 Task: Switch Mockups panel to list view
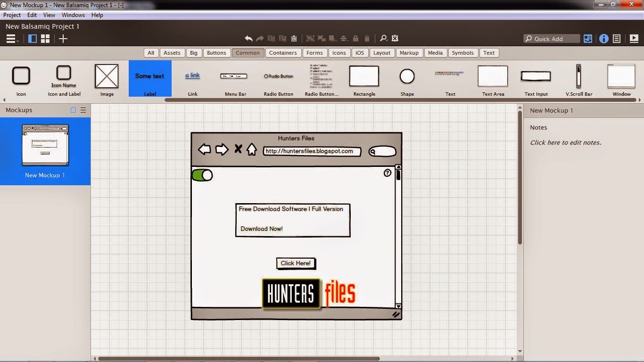coord(83,110)
